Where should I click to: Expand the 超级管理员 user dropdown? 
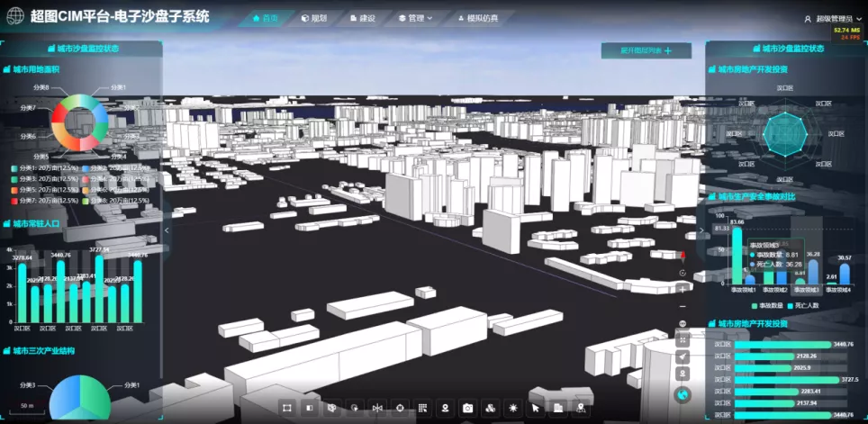click(833, 19)
